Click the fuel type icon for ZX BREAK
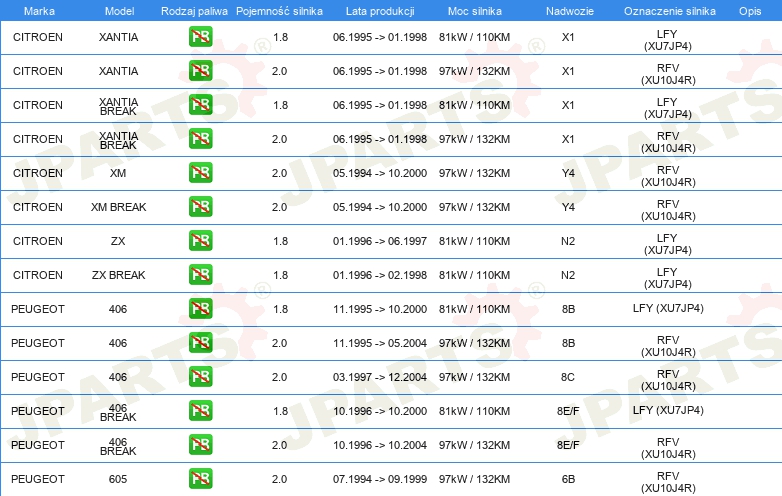The width and height of the screenshot is (782, 496). click(x=200, y=275)
